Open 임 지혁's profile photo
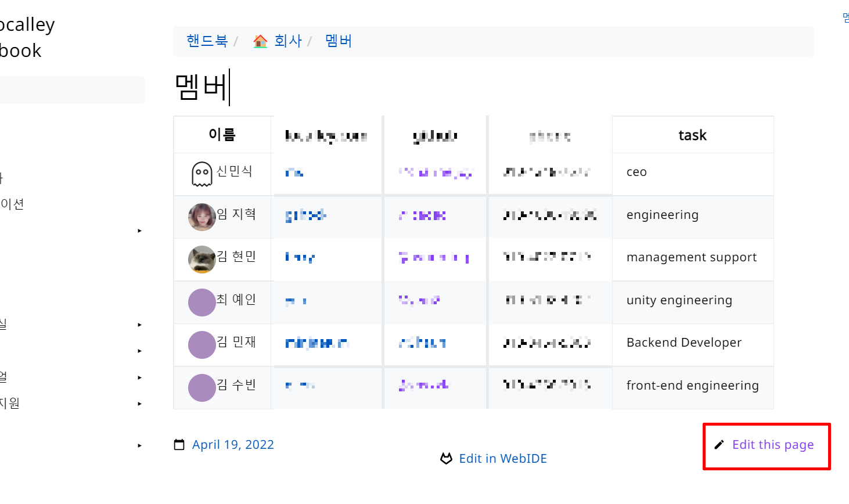The image size is (849, 504). [x=202, y=217]
